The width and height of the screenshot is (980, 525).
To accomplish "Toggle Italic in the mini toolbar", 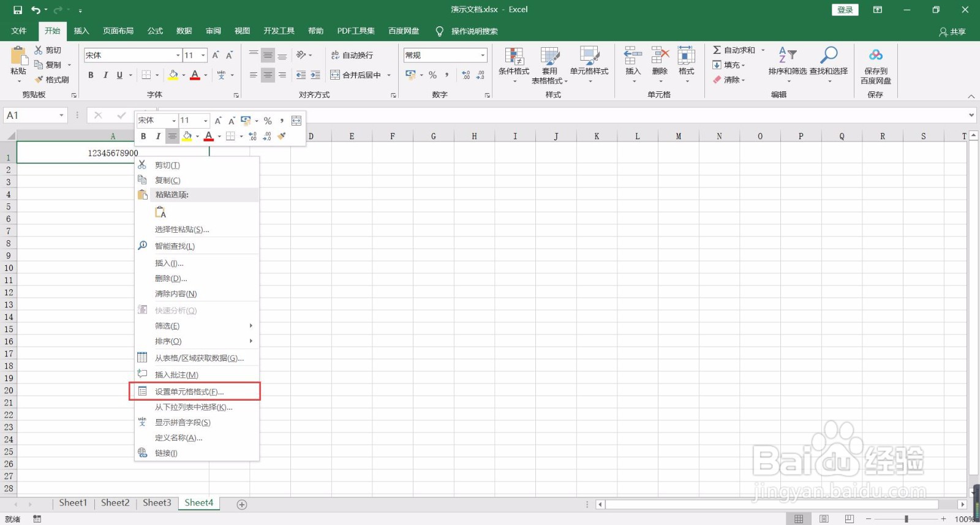I will pos(158,136).
